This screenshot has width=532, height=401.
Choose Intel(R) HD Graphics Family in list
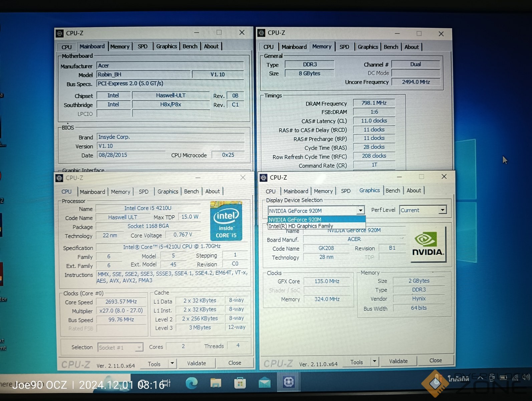coord(316,226)
